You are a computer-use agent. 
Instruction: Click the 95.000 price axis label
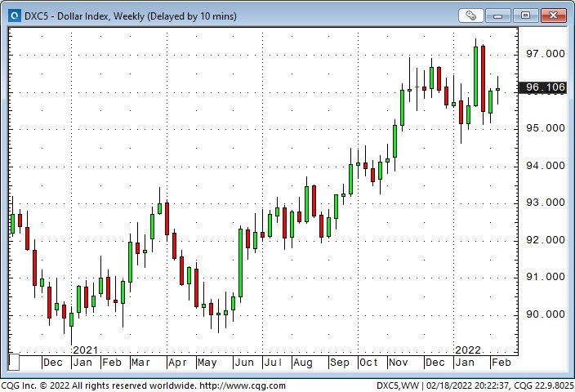(x=546, y=128)
